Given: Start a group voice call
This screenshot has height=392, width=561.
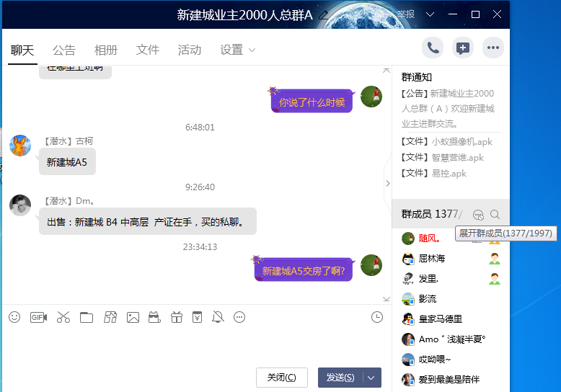Looking at the screenshot, I should pos(433,48).
